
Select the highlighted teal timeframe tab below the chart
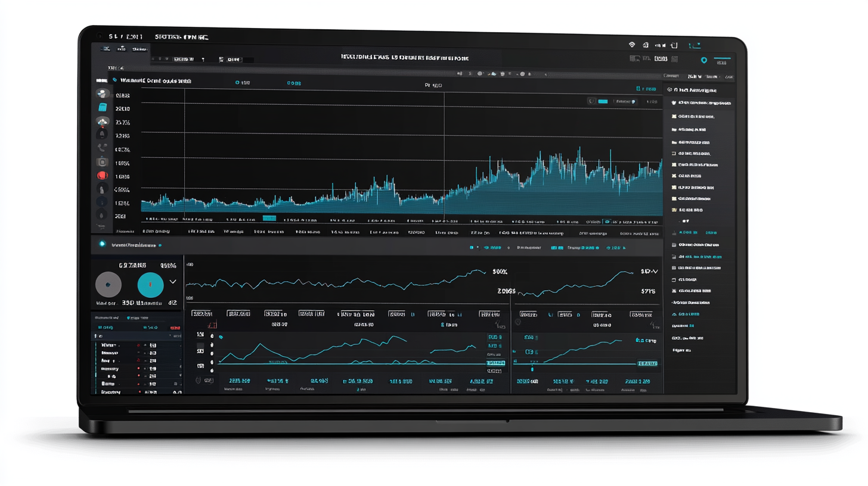269,219
